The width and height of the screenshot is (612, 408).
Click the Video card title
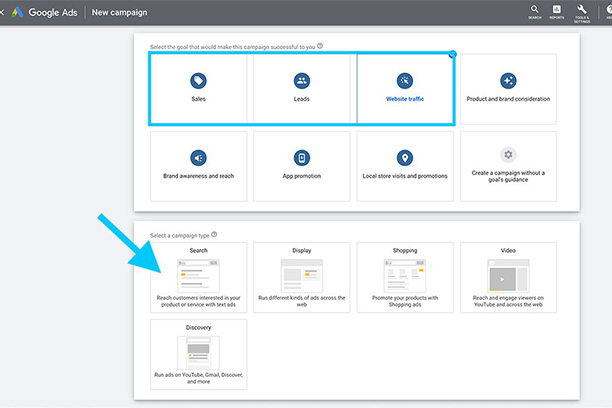click(508, 251)
